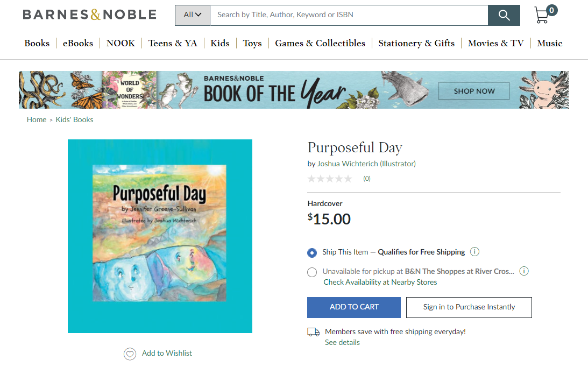The image size is (588, 374).
Task: Click the star rating row
Action: [x=329, y=179]
